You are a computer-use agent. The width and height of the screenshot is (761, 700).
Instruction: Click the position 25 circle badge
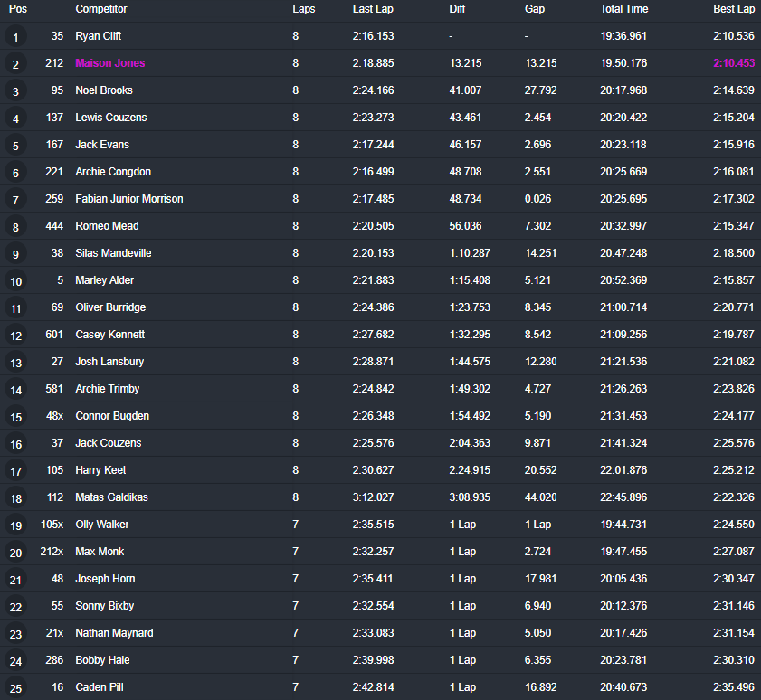(x=16, y=688)
